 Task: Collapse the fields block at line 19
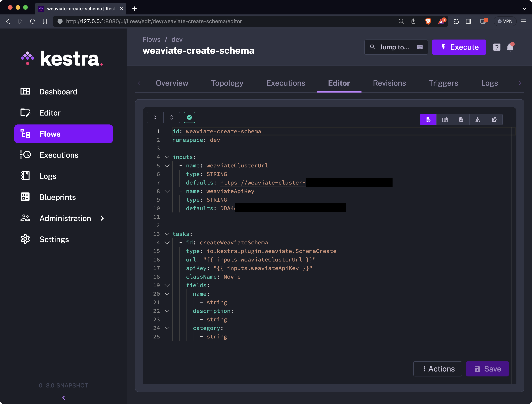pyautogui.click(x=167, y=285)
